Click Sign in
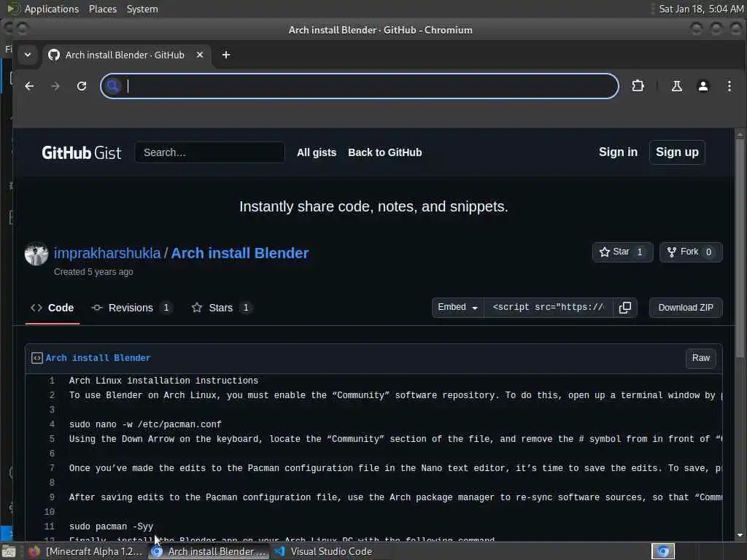Screen dimensions: 747x560 [618, 152]
